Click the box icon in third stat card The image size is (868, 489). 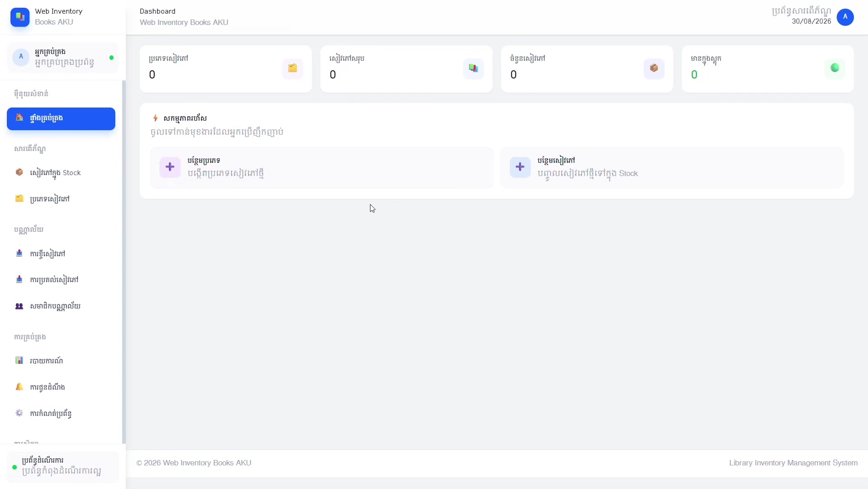tap(654, 68)
